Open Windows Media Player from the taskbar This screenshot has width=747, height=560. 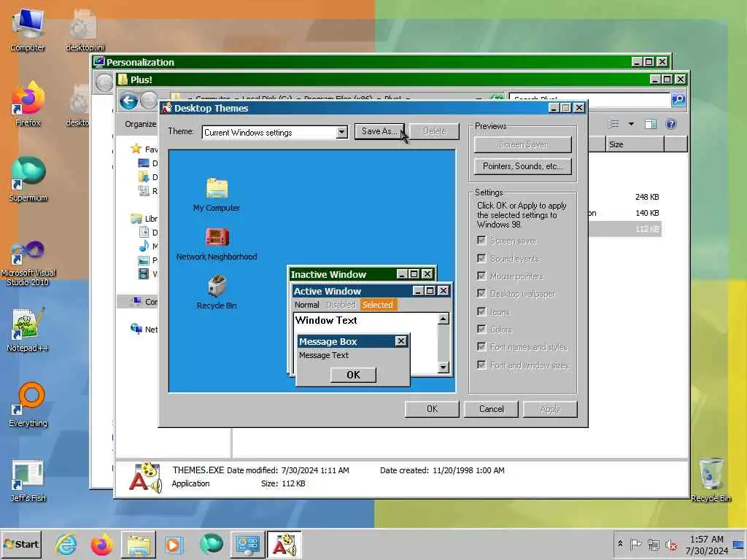[174, 545]
